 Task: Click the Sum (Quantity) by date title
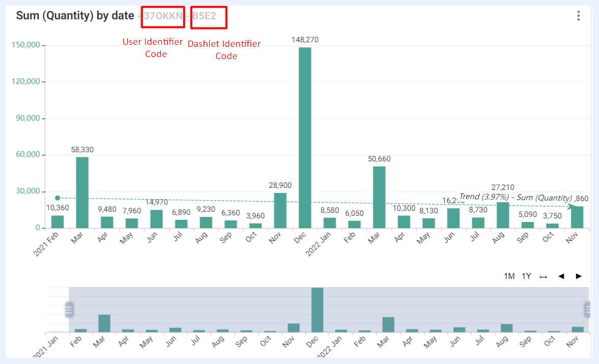75,16
